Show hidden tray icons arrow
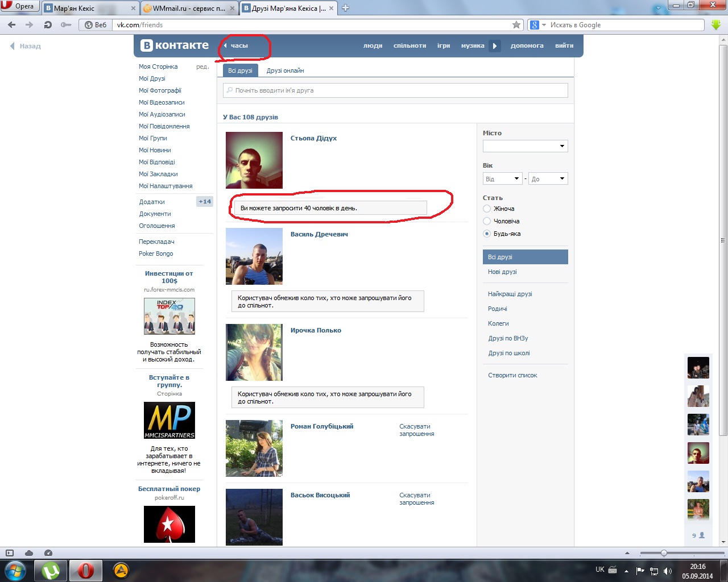Image resolution: width=728 pixels, height=582 pixels. coord(626,571)
